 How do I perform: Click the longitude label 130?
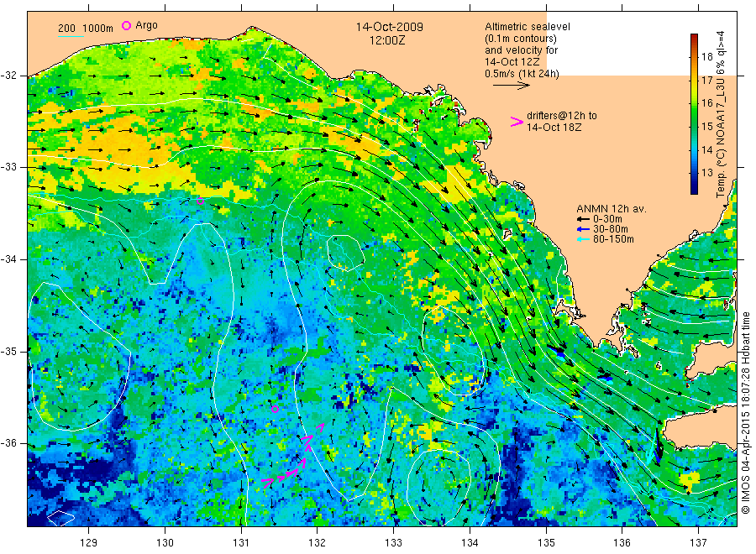pos(165,543)
